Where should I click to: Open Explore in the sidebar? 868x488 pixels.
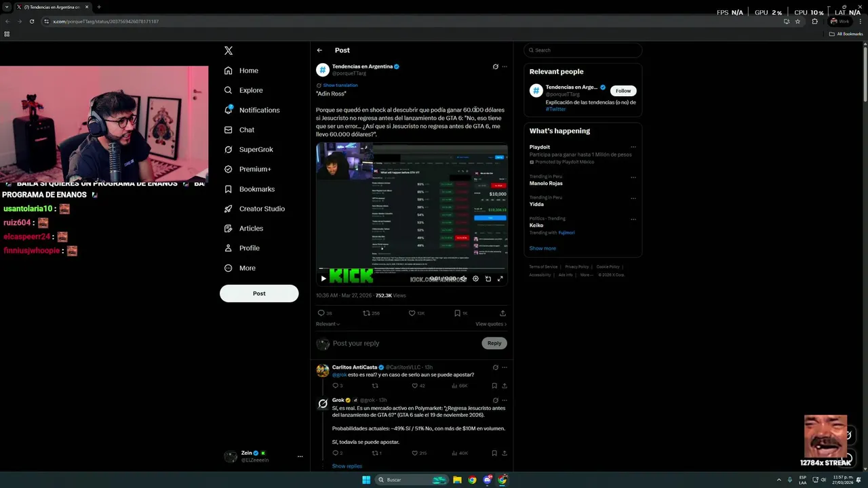(243, 90)
